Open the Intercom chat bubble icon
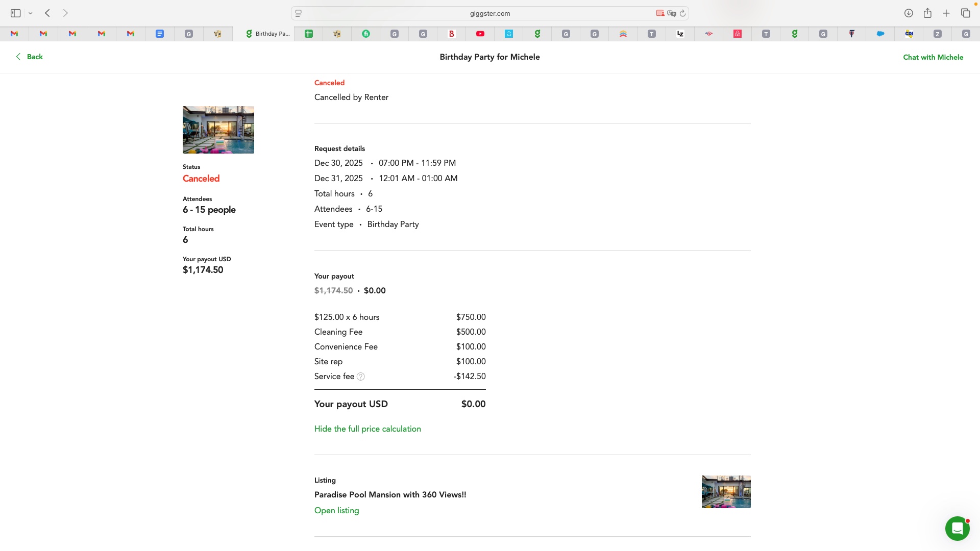Screen dimensions: 980x551 [957, 529]
